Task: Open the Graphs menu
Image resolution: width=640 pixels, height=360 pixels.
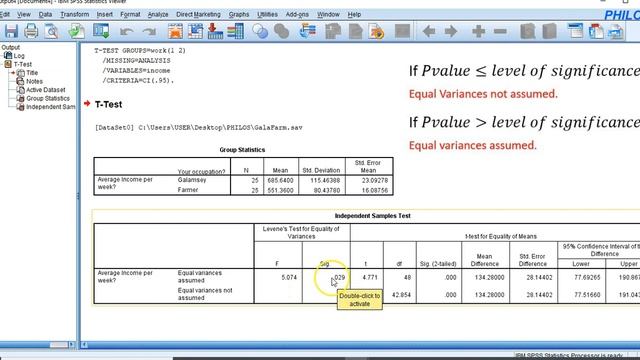Action: click(x=239, y=14)
